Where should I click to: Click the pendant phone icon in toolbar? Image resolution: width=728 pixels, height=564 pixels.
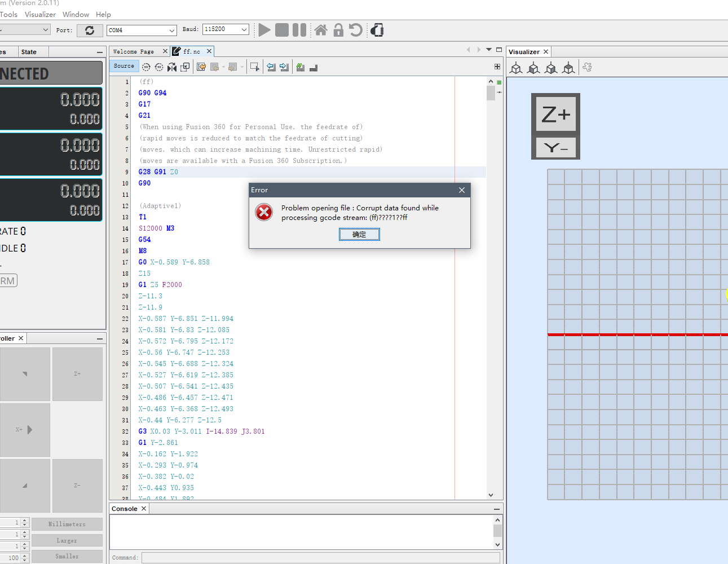point(377,30)
